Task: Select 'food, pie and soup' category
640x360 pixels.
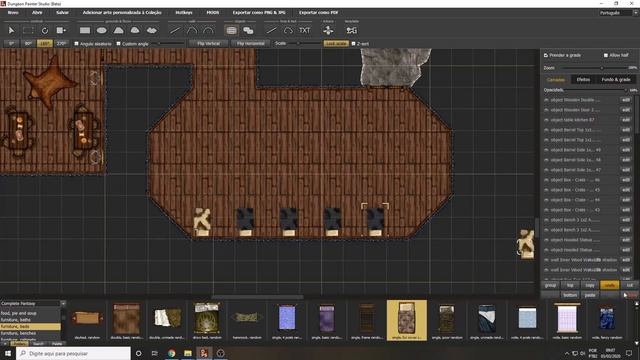Action: tap(31, 313)
